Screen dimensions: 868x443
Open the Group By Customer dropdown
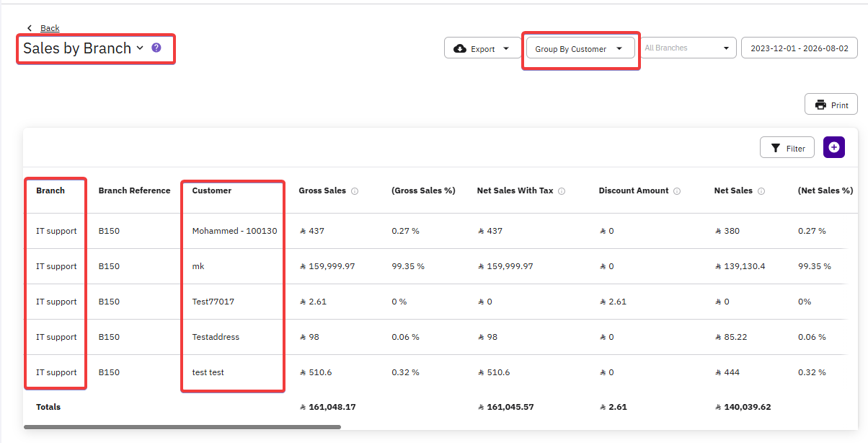click(580, 48)
